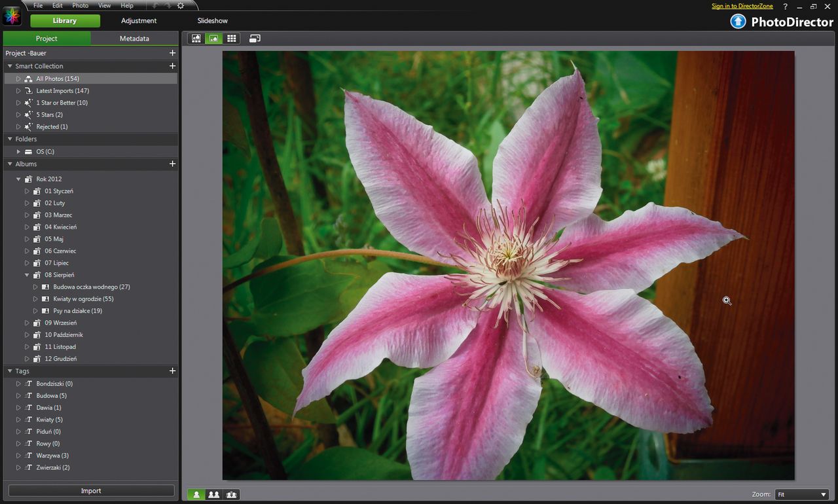Screen dimensions: 838x504
Task: Switch to the Project tab
Action: click(46, 39)
